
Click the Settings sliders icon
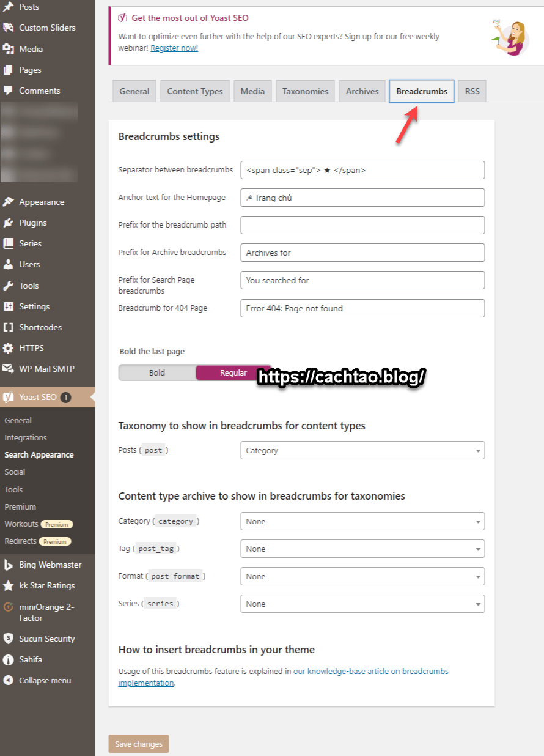coord(8,306)
